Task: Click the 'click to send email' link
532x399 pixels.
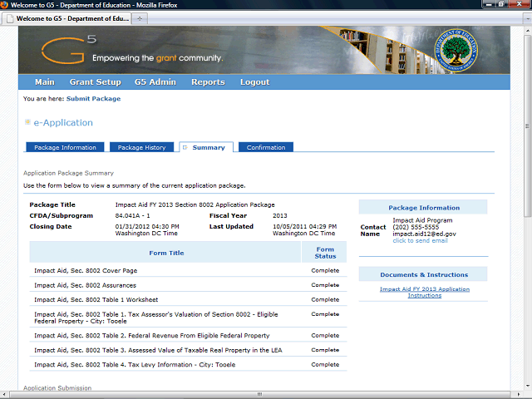Action: (x=420, y=240)
